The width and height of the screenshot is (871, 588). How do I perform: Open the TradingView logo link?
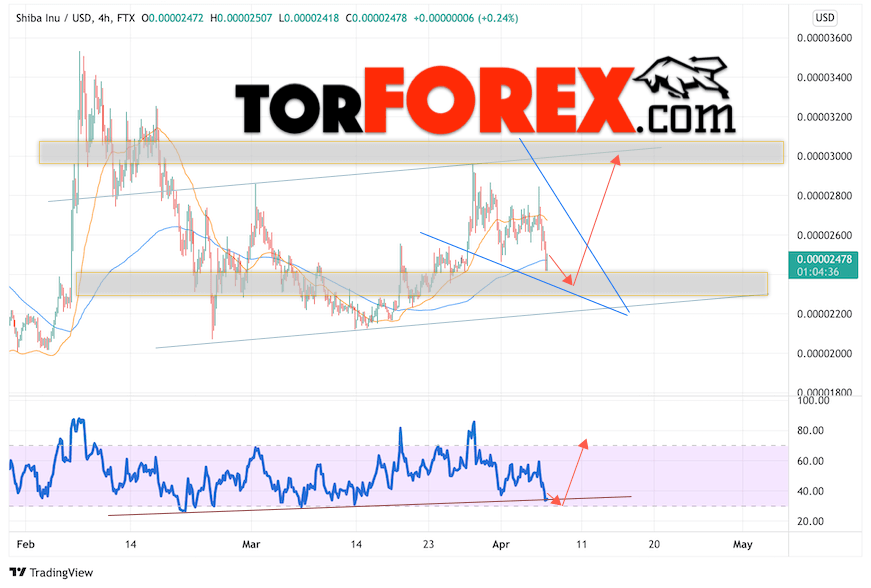click(51, 572)
